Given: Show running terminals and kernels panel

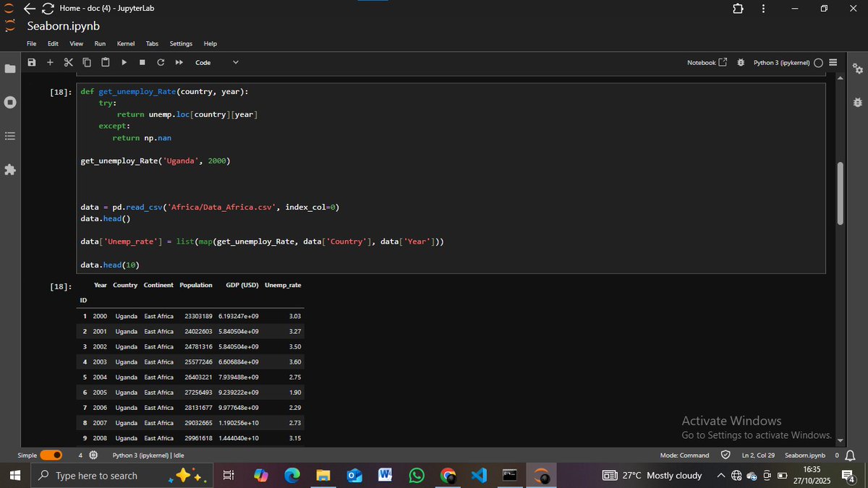Looking at the screenshot, I should point(9,102).
